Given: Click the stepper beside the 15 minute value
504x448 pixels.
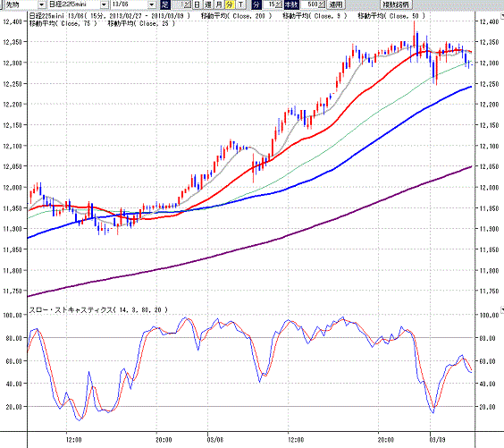Looking at the screenshot, I should pyautogui.click(x=279, y=4).
